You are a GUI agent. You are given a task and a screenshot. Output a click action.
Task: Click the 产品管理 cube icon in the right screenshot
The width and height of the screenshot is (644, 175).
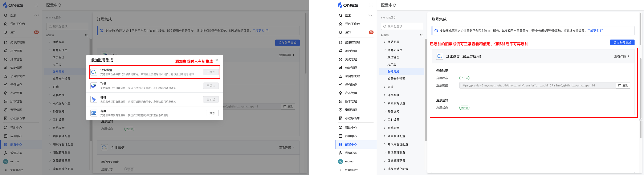coord(340,93)
